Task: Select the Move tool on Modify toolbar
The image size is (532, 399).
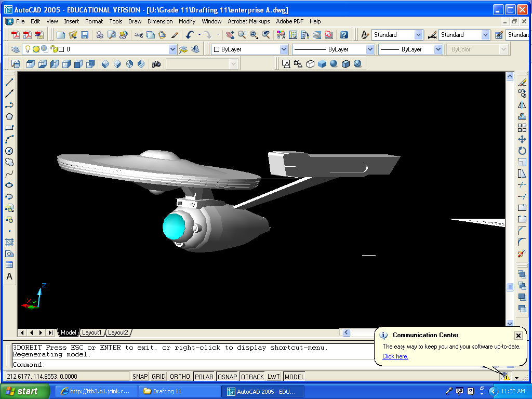Action: [x=523, y=139]
